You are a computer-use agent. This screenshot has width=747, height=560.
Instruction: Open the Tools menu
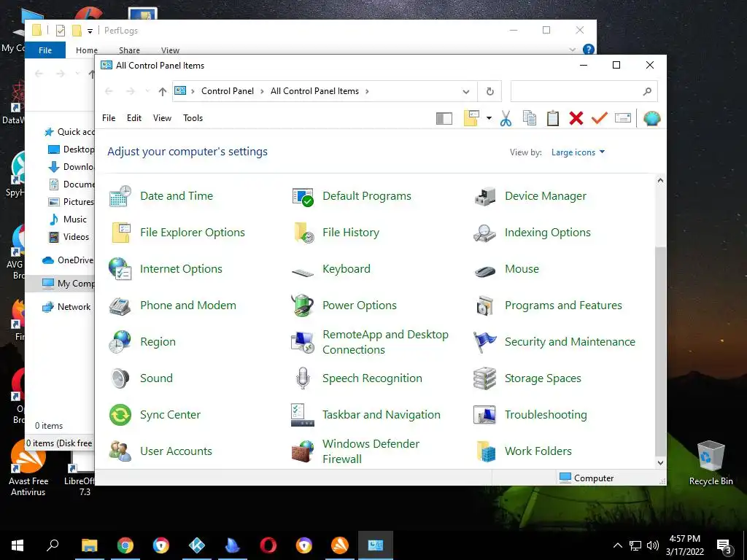[193, 118]
